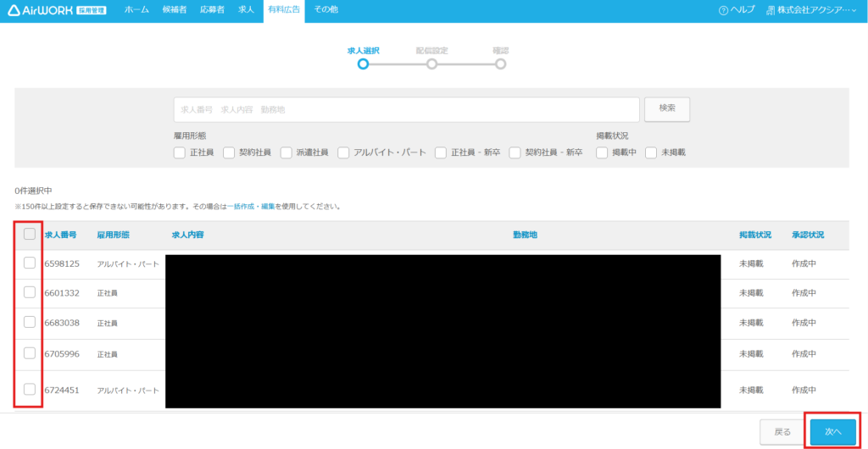Click the 求人選択 step circle
868x449 pixels.
click(363, 64)
